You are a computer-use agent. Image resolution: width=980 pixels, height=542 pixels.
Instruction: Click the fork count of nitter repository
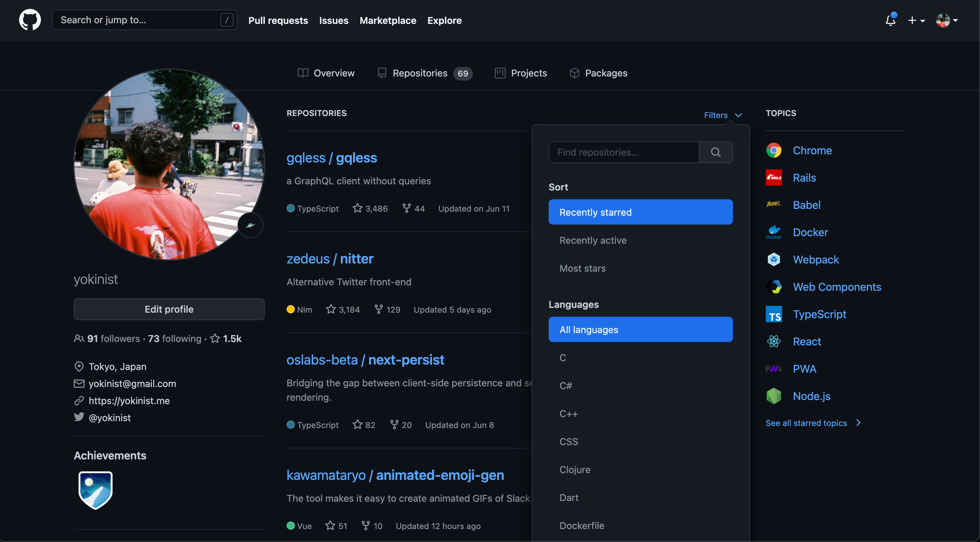[387, 310]
